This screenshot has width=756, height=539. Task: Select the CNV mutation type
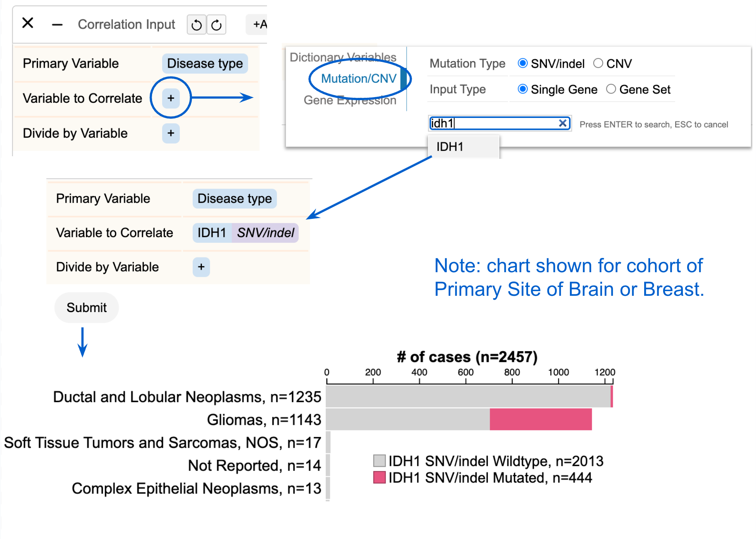point(598,63)
